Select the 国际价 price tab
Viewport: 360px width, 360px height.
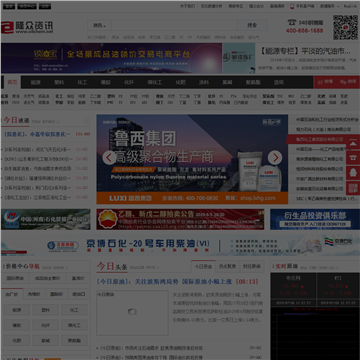(56, 294)
